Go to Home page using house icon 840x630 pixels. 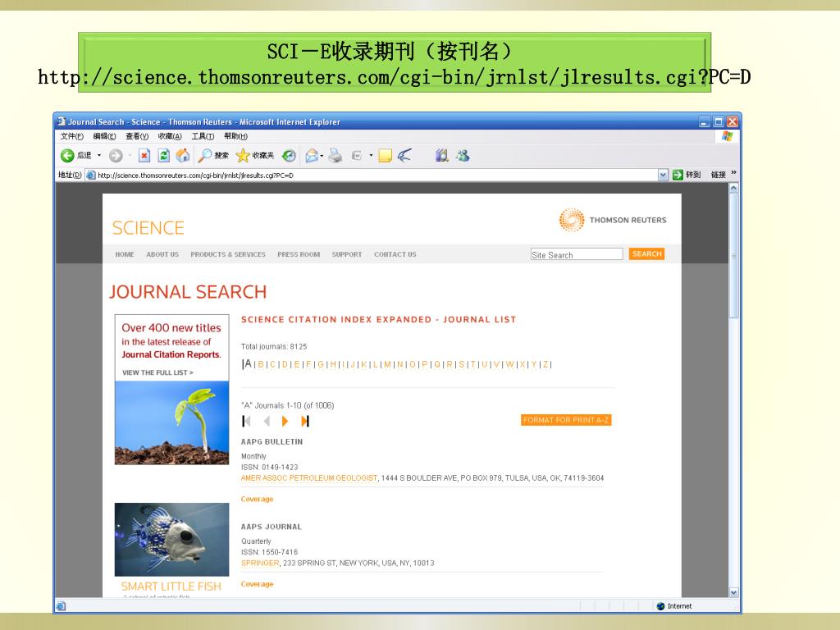[183, 155]
